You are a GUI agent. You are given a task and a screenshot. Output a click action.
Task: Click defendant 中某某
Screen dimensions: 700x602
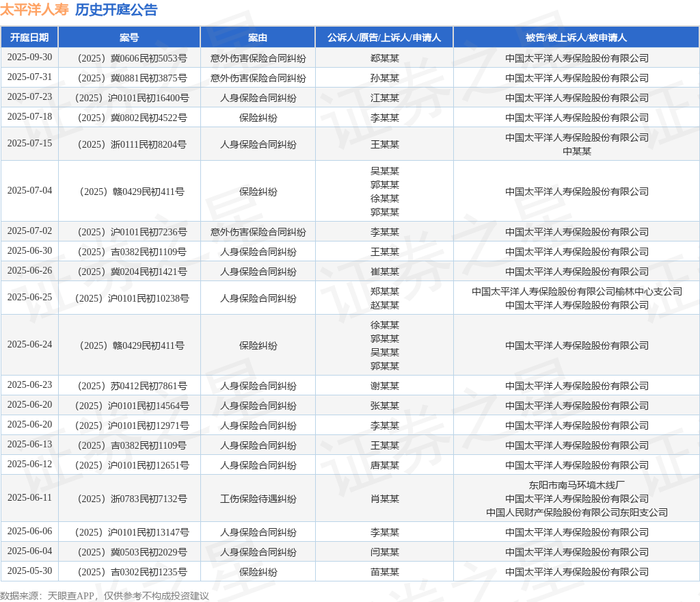[577, 151]
